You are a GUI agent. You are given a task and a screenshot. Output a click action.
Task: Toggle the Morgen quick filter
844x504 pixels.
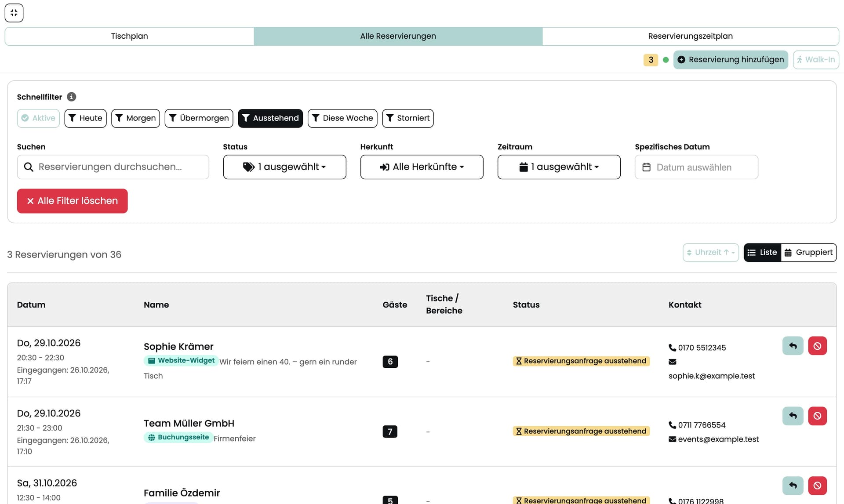(135, 118)
